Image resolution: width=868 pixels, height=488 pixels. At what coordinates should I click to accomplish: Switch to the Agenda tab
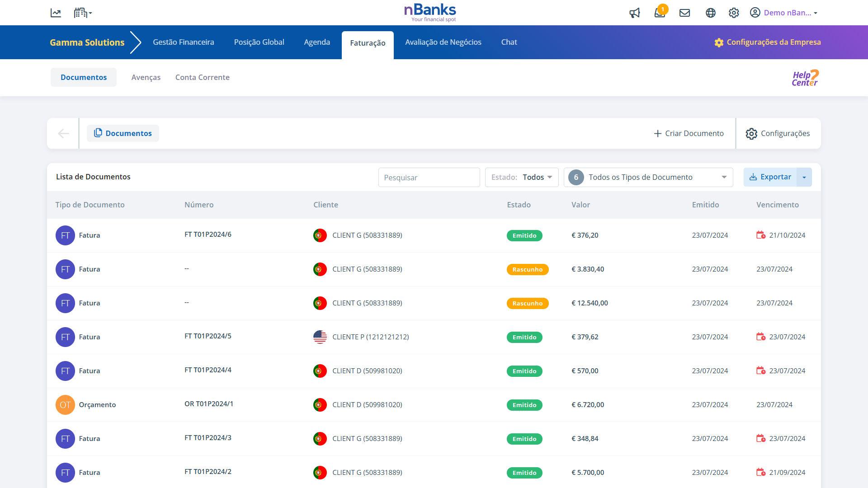[316, 42]
